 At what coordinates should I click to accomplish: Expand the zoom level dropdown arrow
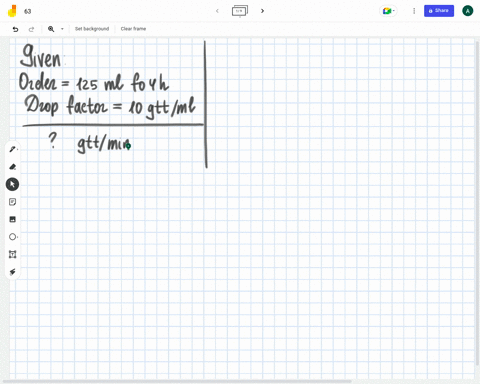(x=62, y=29)
